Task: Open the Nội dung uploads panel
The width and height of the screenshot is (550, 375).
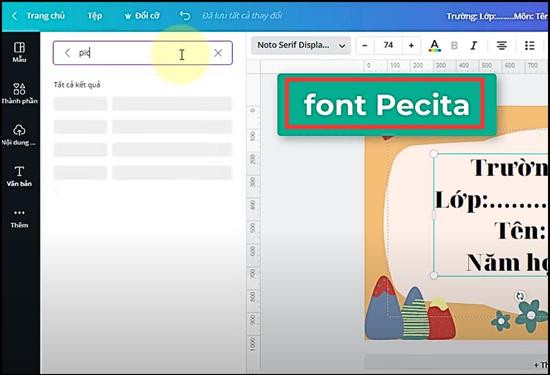Action: tap(19, 135)
